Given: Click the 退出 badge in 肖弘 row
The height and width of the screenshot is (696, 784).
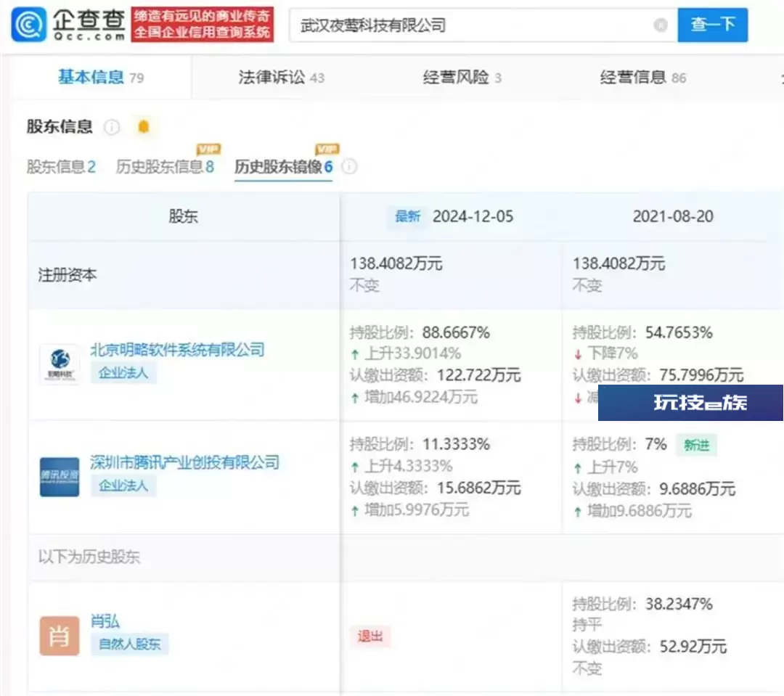Looking at the screenshot, I should click(x=370, y=636).
